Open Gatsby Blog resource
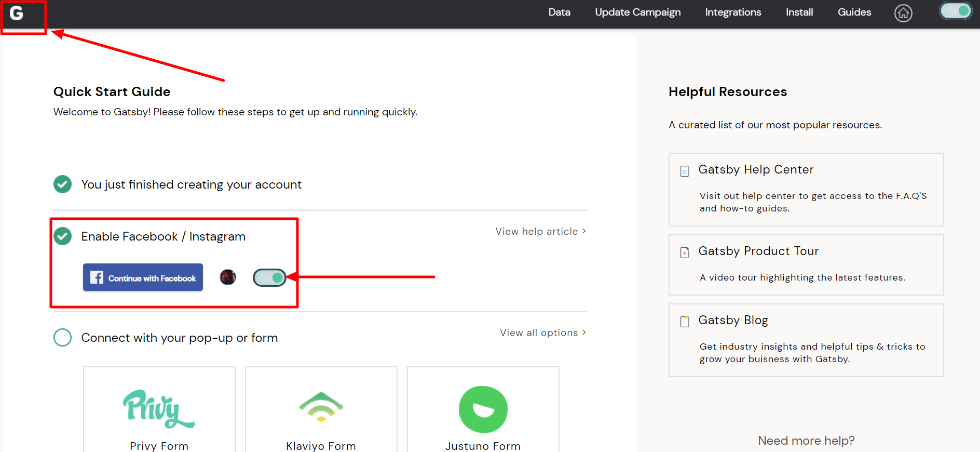Image resolution: width=980 pixels, height=452 pixels. pos(806,340)
